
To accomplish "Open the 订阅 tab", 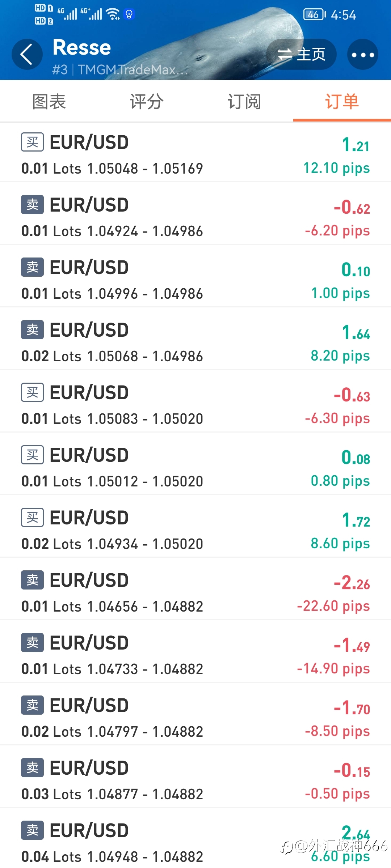I will point(244,102).
